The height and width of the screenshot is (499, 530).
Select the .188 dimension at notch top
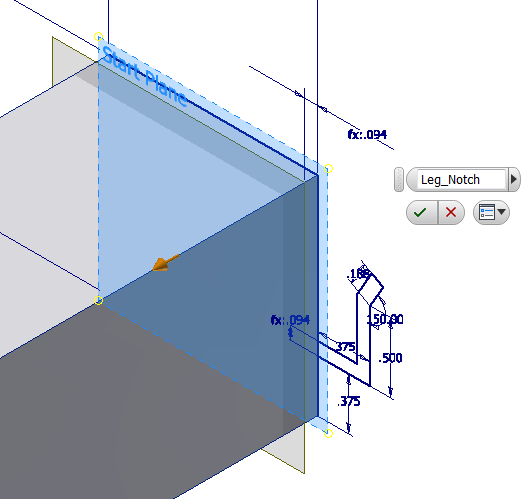tap(358, 274)
